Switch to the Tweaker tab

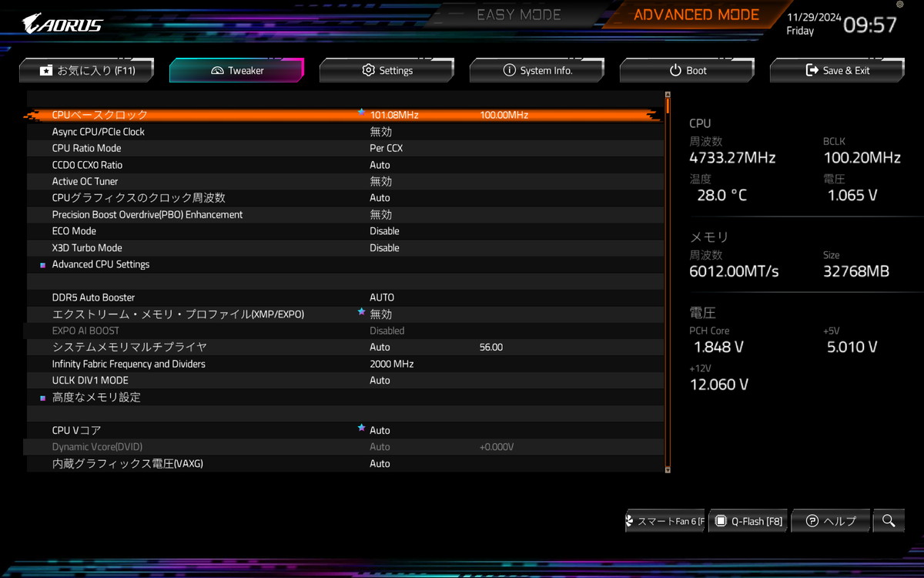[x=236, y=70]
